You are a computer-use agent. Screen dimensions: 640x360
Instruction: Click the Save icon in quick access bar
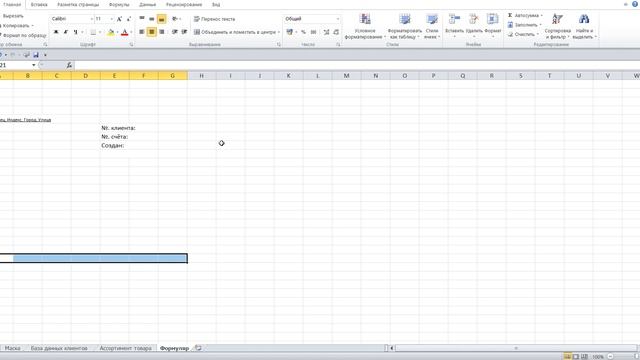(36, 55)
